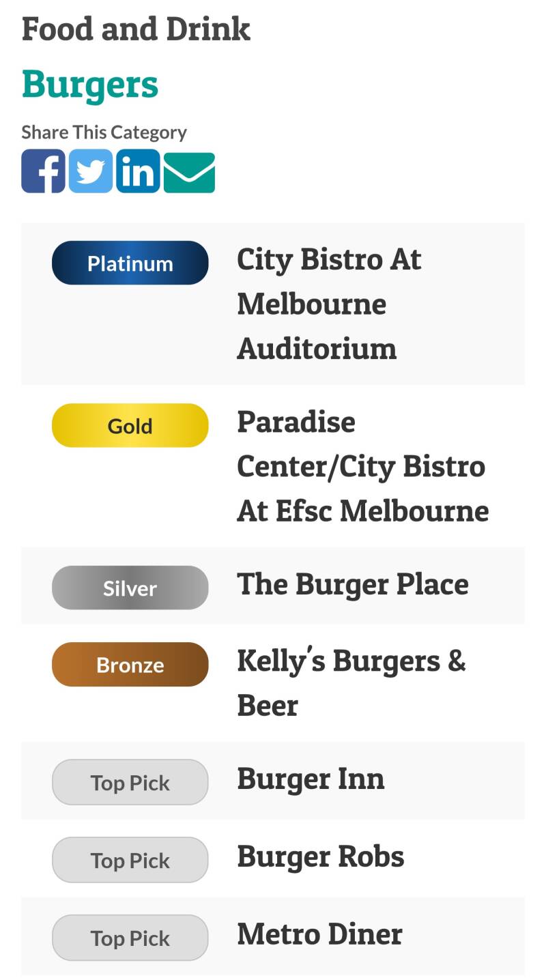
Task: Click Top Pick badge beside Metro Diner
Action: (x=130, y=938)
